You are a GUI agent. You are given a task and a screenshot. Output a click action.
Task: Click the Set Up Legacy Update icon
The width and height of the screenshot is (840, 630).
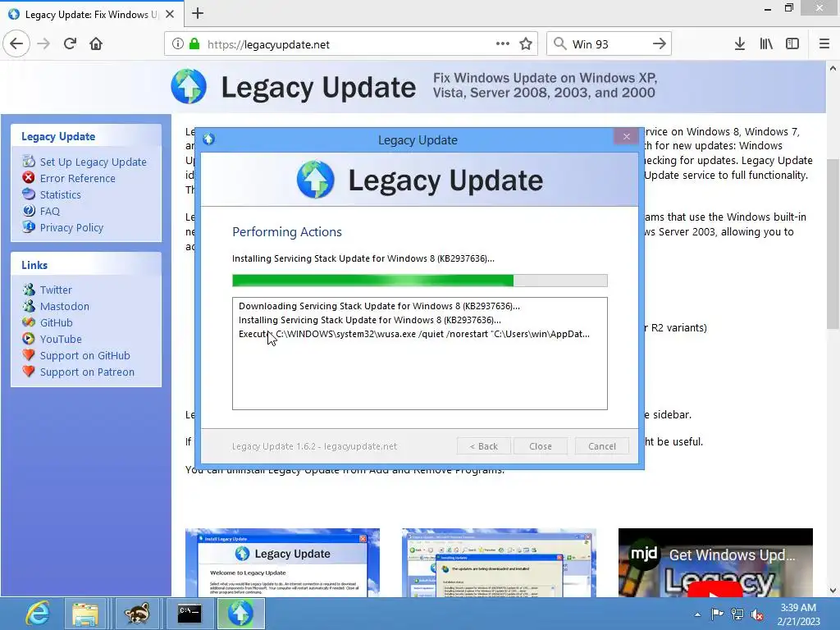click(29, 162)
